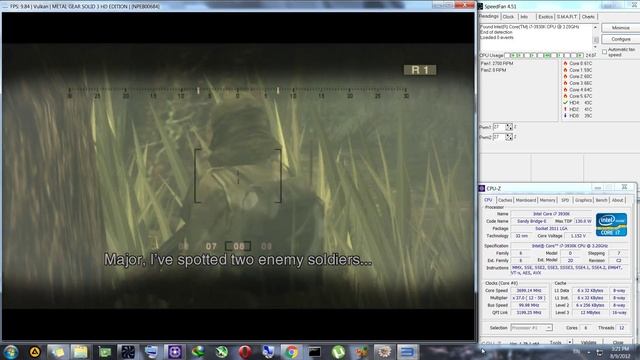Click the SpeedFan log scrollbar
Image resolution: width=640 pixels, height=360 pixels.
pyautogui.click(x=596, y=37)
